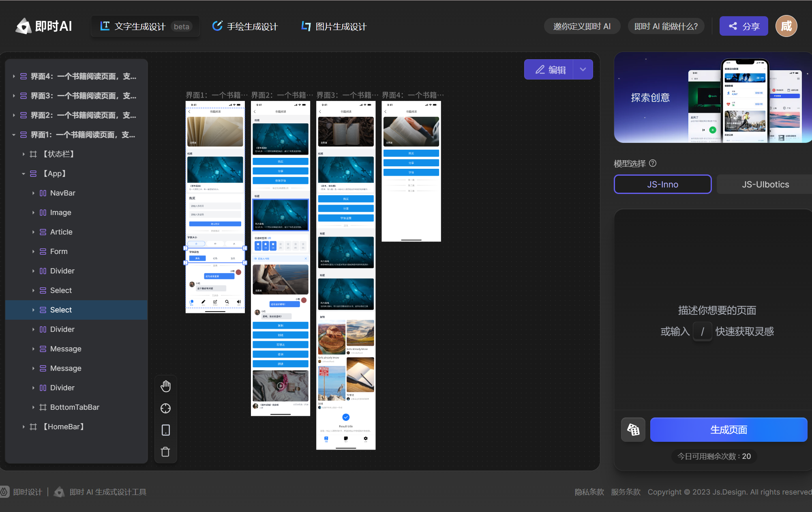Click the help icon beside 模型选择
812x512 pixels.
[653, 163]
